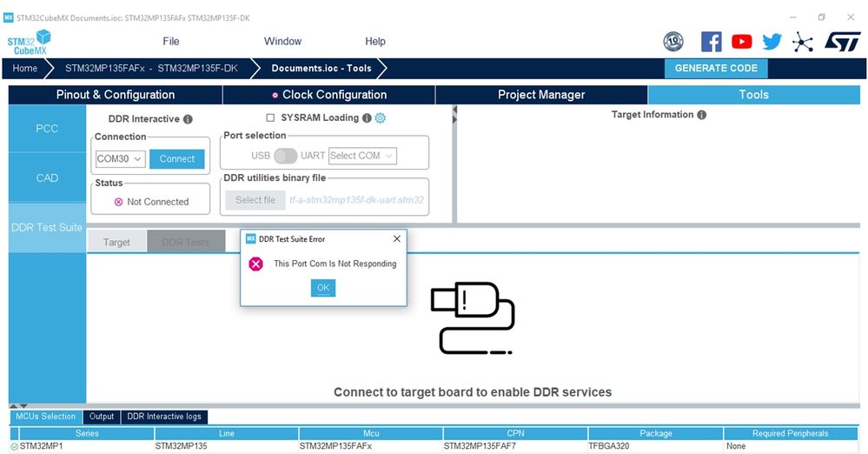Sort by the Package column header
Viewport: 868px width, 454px height.
click(656, 433)
